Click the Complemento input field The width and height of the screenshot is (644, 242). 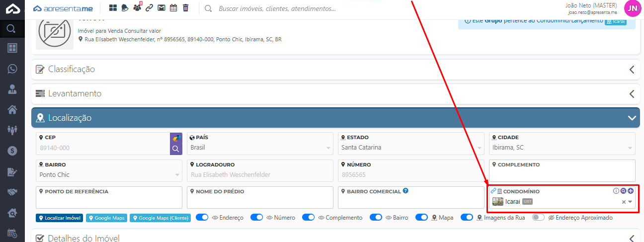click(x=562, y=174)
